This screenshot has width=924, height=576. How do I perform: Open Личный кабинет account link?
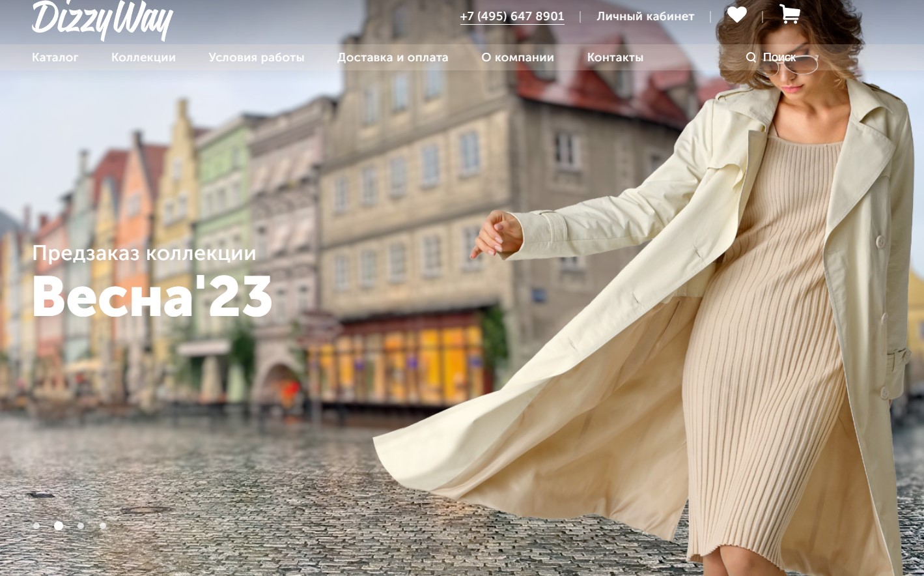coord(645,16)
